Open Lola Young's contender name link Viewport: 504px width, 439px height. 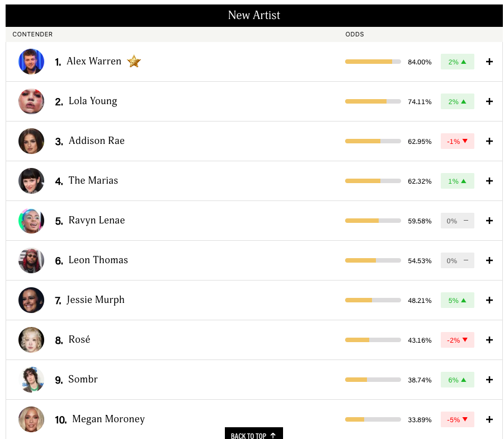[x=93, y=101]
